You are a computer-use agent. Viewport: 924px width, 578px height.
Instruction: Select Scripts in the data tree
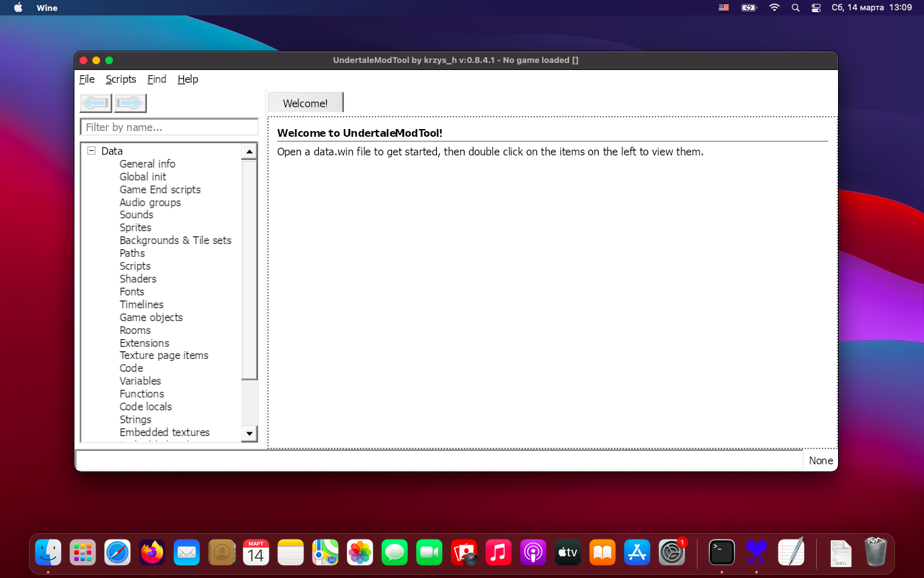tap(135, 266)
